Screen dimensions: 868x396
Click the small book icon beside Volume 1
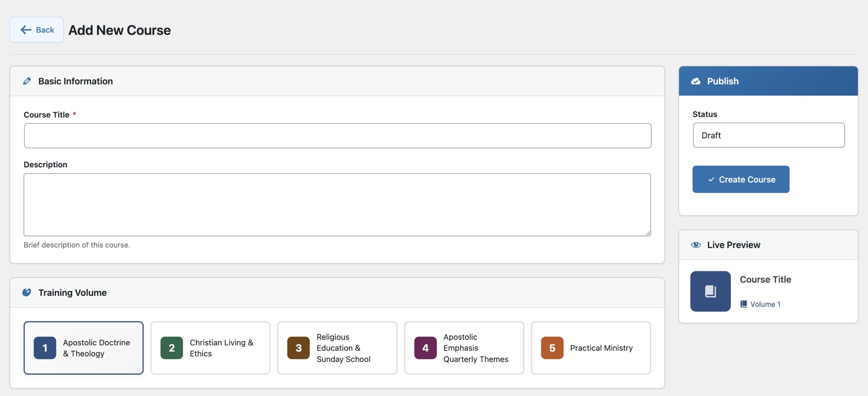tap(744, 304)
